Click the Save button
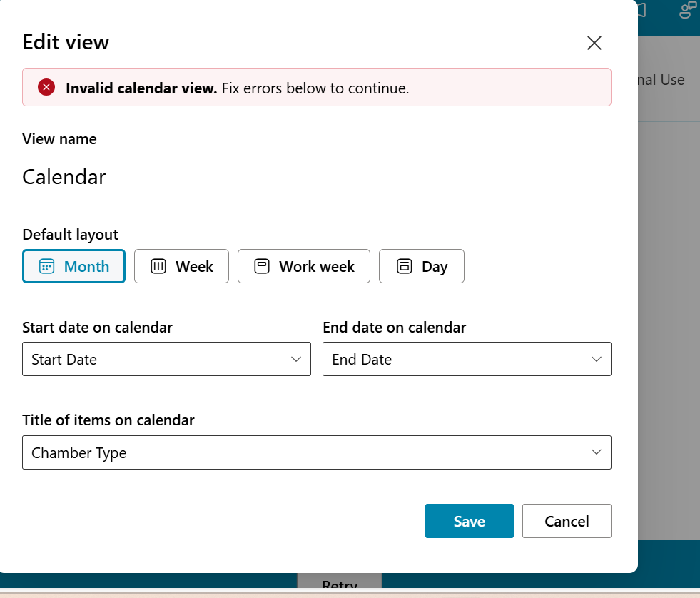Viewport: 700px width, 598px height. point(469,521)
